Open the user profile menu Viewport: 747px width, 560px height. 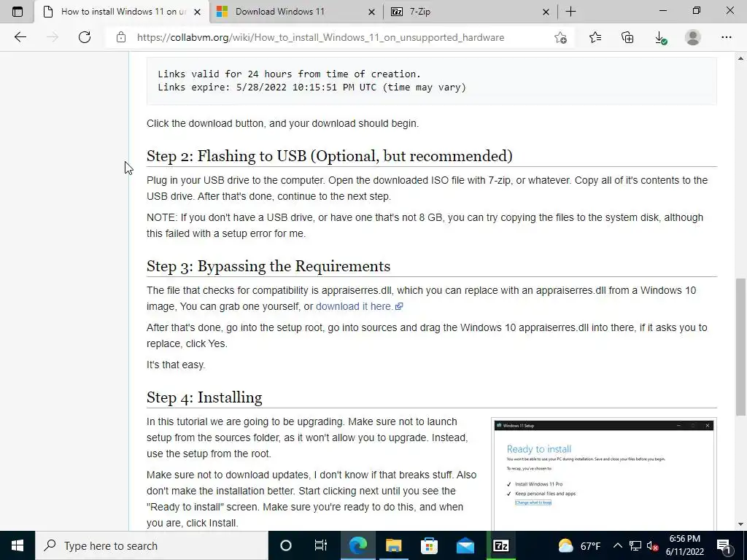693,37
